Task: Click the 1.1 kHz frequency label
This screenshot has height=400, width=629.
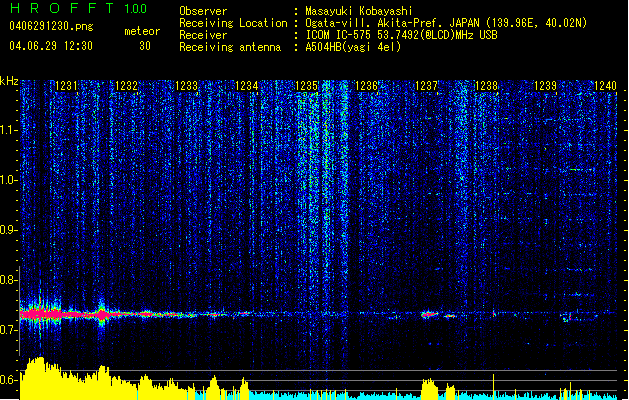Action: (x=8, y=130)
